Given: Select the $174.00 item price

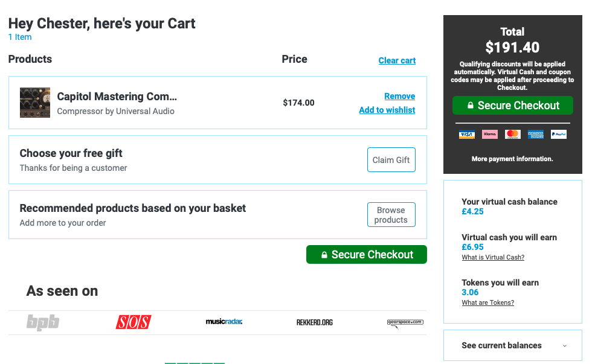Looking at the screenshot, I should coord(298,103).
